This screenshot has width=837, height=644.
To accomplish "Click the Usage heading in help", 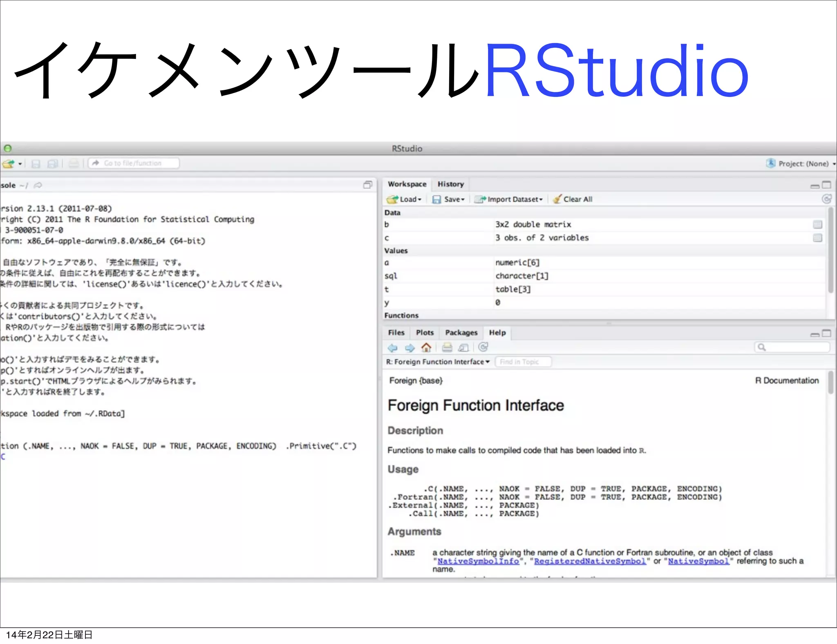I will [x=403, y=470].
